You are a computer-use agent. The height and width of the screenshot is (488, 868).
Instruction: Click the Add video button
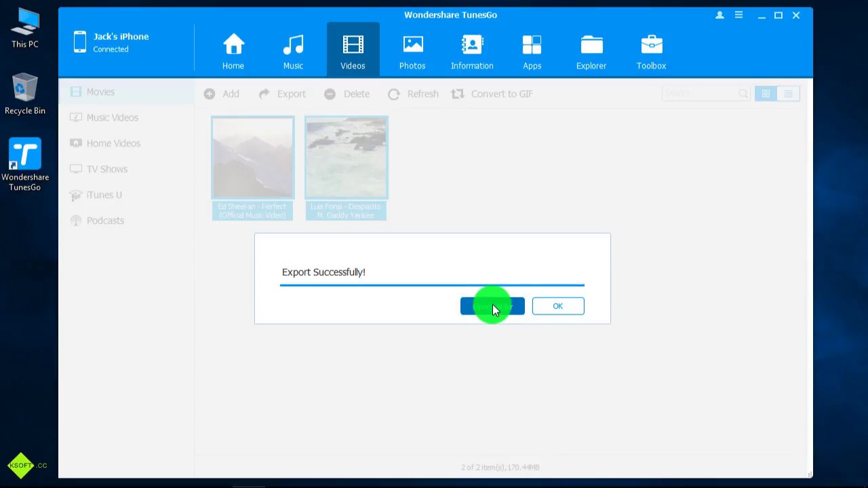click(222, 94)
